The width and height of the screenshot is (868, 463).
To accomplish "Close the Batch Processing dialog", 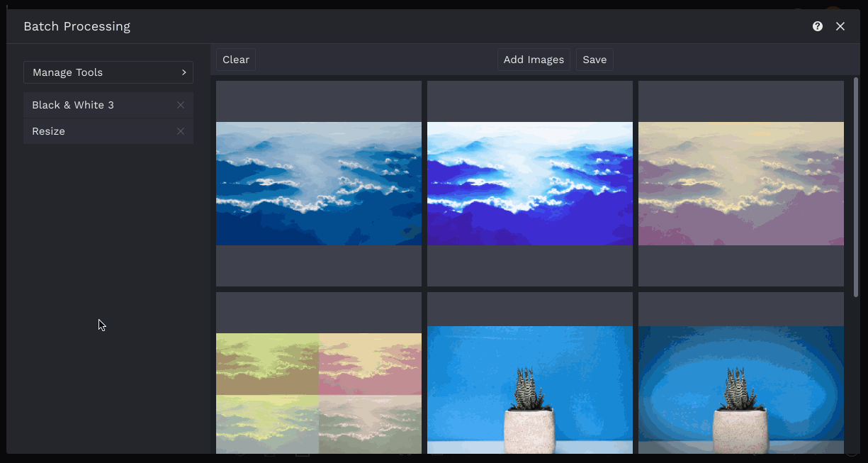I will [x=840, y=26].
